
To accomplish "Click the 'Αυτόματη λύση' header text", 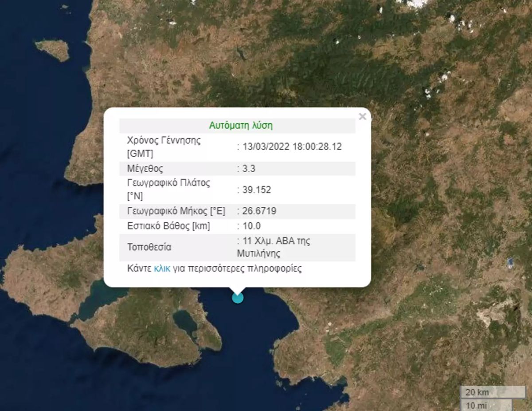I will click(241, 126).
